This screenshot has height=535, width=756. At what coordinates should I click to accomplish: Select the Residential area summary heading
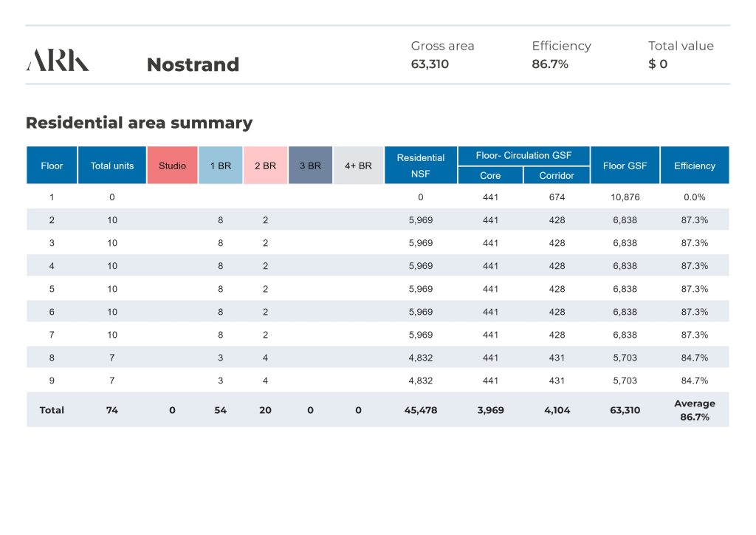[139, 123]
